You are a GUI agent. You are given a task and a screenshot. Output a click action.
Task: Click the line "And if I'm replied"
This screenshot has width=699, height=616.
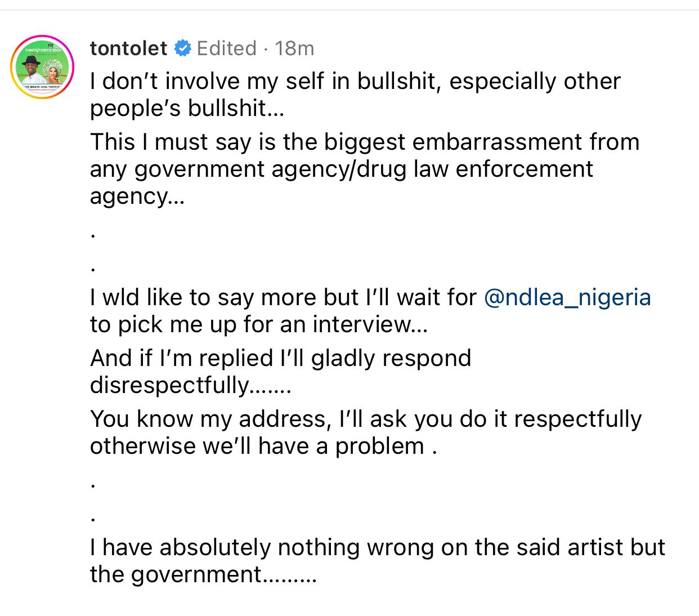pos(280,358)
